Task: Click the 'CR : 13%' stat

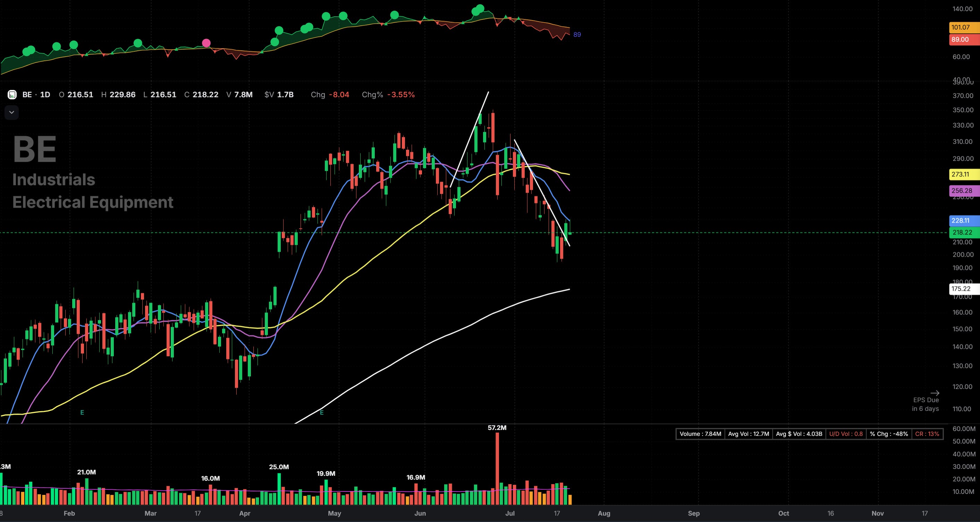Action: [927, 434]
